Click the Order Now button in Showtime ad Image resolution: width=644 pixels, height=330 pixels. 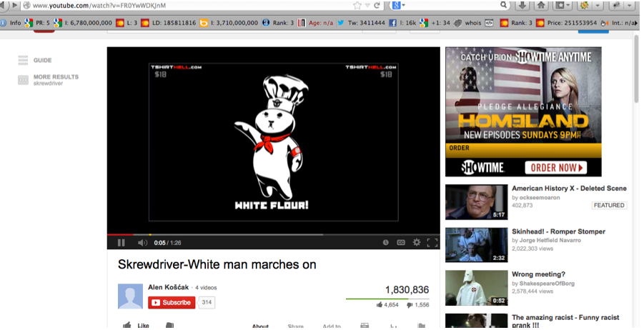click(555, 168)
